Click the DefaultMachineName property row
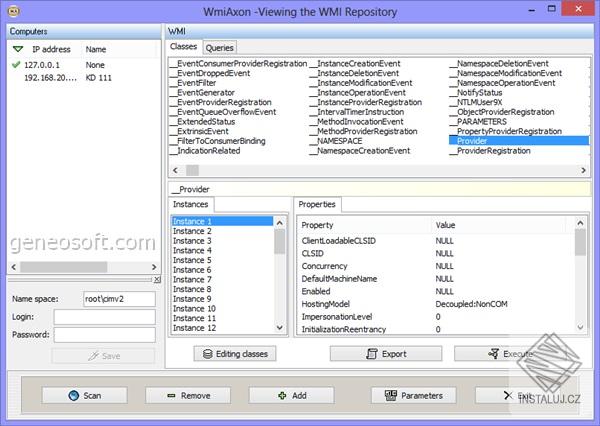The height and width of the screenshot is (426, 600). pos(436,279)
